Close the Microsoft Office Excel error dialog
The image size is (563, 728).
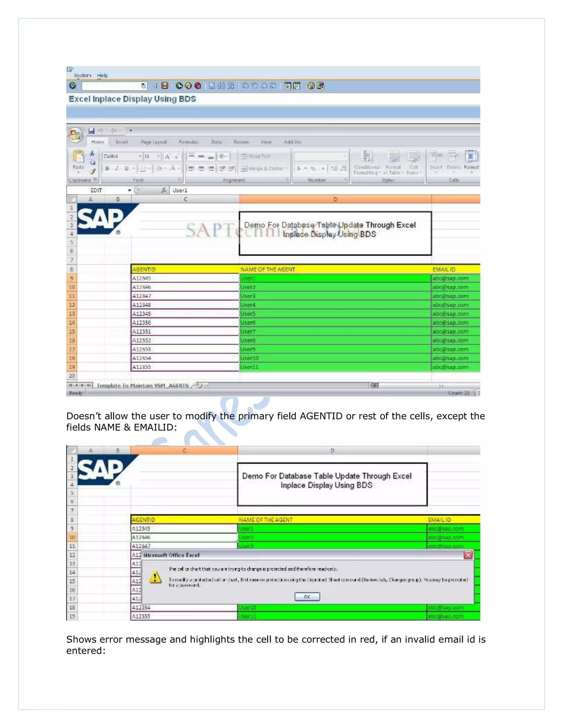pos(468,555)
